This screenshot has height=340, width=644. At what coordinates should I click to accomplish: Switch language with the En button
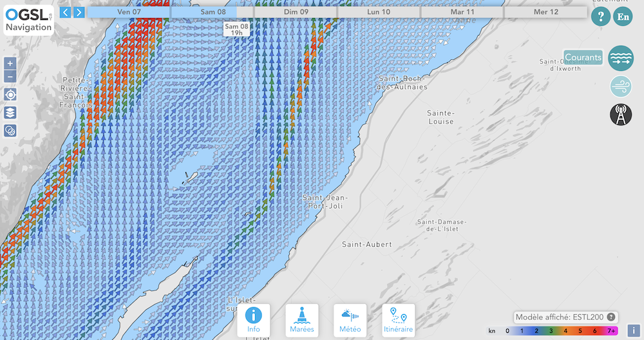(623, 16)
